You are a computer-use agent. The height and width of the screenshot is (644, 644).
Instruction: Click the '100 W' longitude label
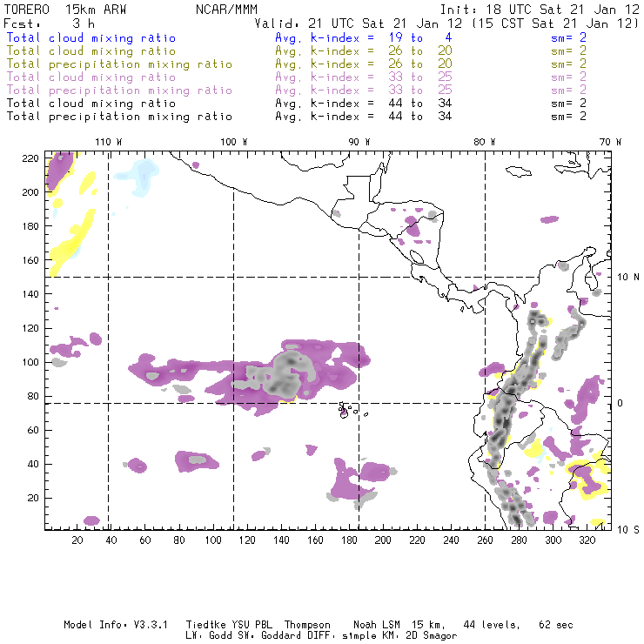tap(234, 142)
